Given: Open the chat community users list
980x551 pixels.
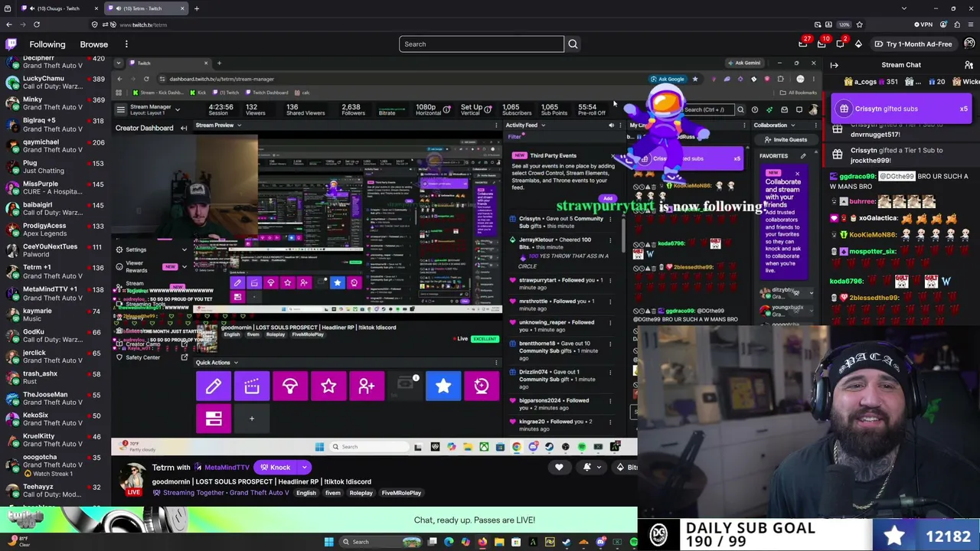Looking at the screenshot, I should 969,65.
